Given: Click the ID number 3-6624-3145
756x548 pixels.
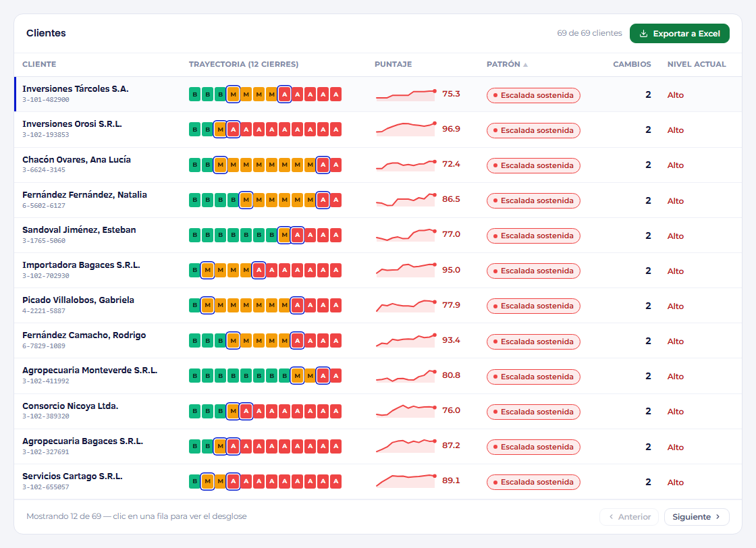Looking at the screenshot, I should coord(44,170).
